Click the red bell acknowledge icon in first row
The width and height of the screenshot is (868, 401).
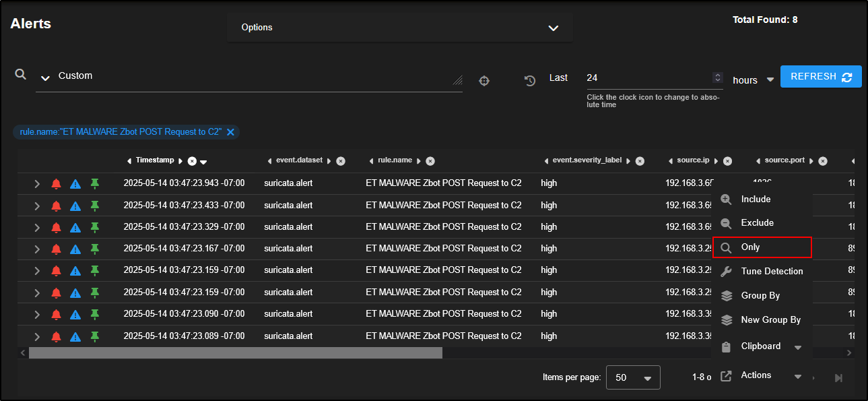tap(56, 183)
